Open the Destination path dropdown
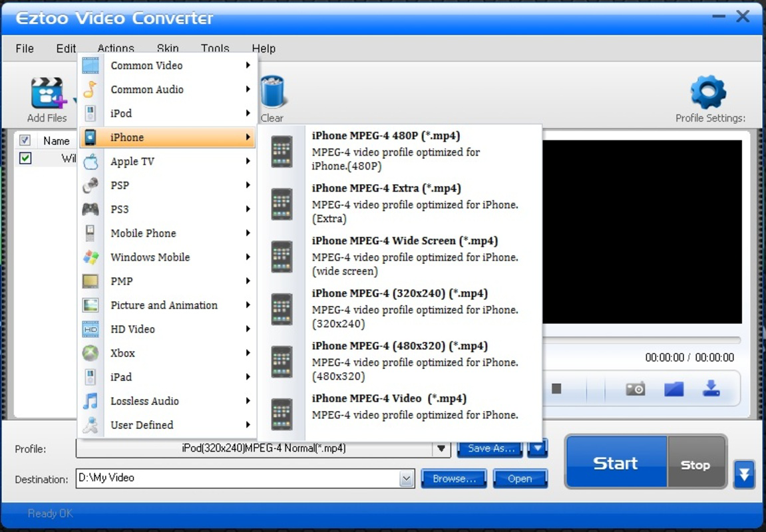The image size is (766, 532). point(406,479)
